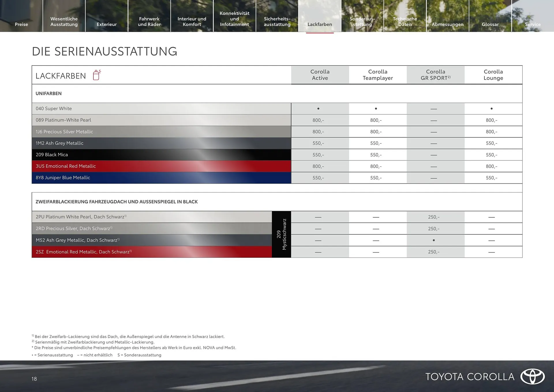Switch to Wesentliche Ausstattung tab
554x392 pixels.
(64, 22)
